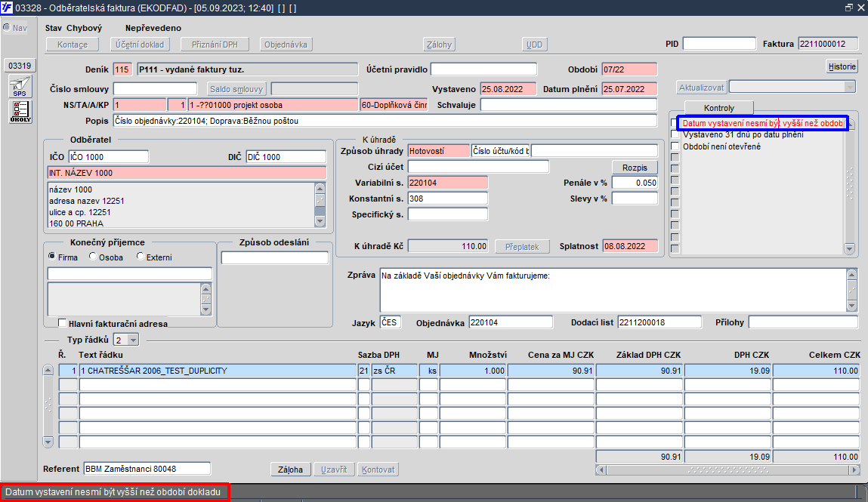Select Firma as final recipient

[53, 257]
